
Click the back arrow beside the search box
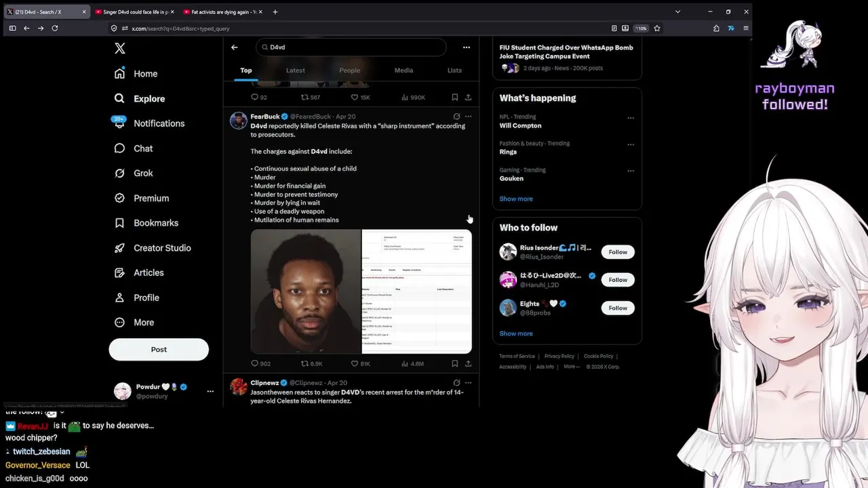(x=235, y=47)
